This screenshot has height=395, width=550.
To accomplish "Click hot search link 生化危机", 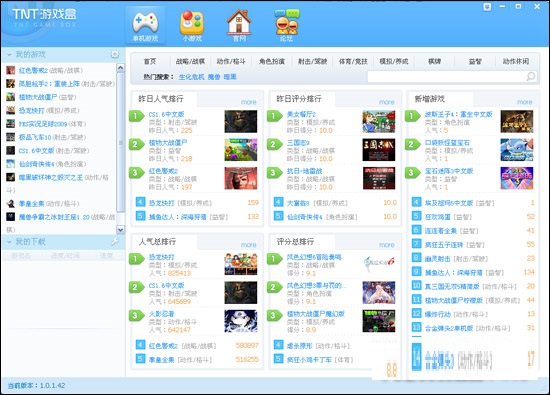I will [x=192, y=77].
